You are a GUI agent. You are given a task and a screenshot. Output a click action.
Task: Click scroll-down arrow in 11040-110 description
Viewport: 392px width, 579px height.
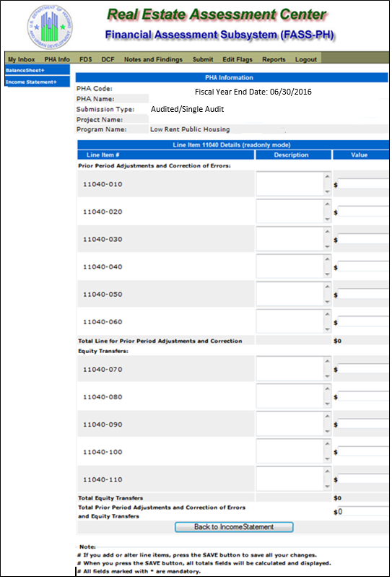click(327, 487)
